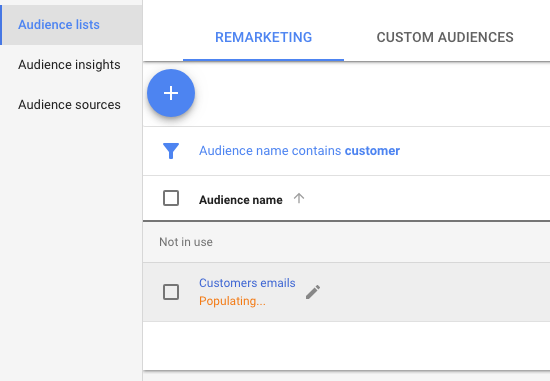Open the Customers emails audience link

[x=247, y=283]
